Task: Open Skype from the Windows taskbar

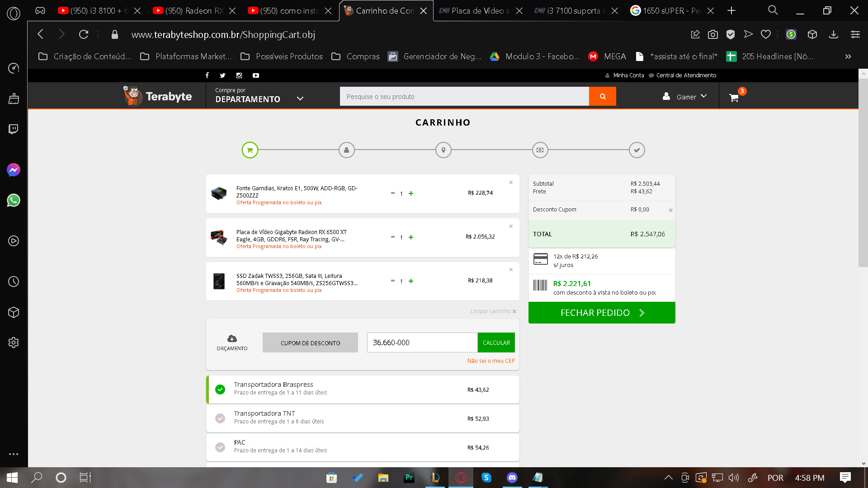Action: pyautogui.click(x=486, y=478)
